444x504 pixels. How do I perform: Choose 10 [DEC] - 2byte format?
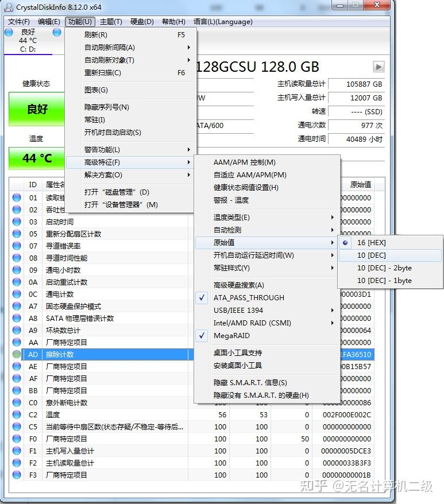click(390, 267)
